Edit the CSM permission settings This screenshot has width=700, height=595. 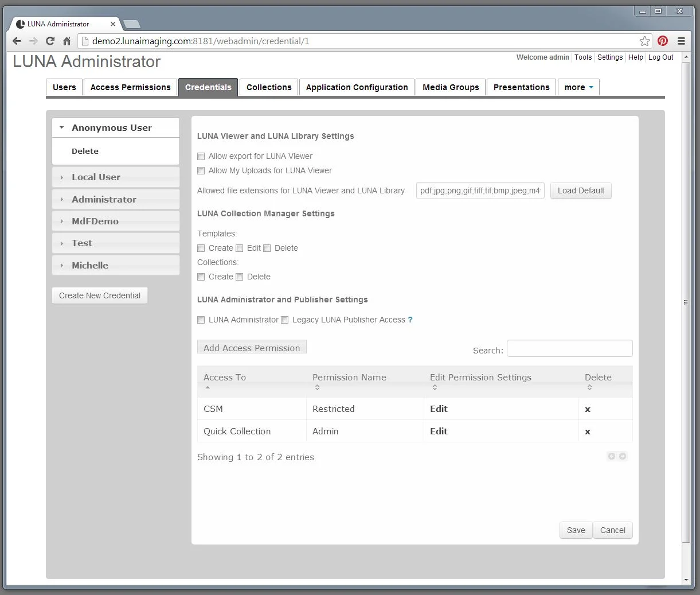pos(439,409)
